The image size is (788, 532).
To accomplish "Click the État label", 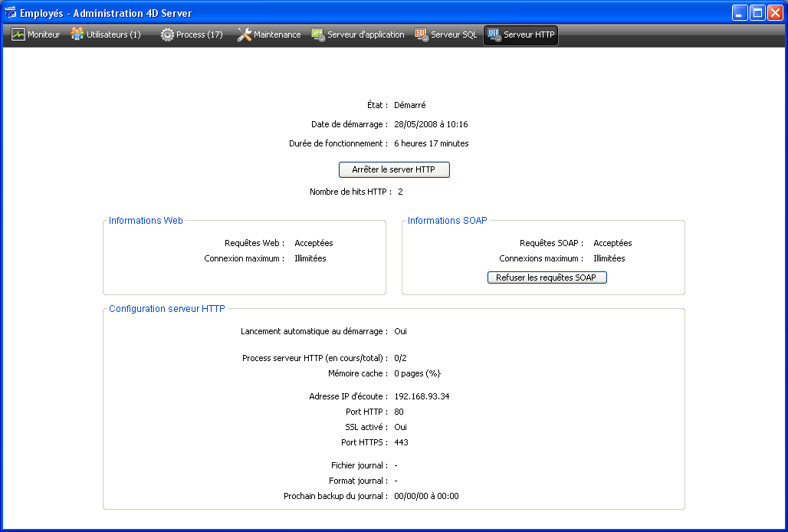I will (377, 105).
